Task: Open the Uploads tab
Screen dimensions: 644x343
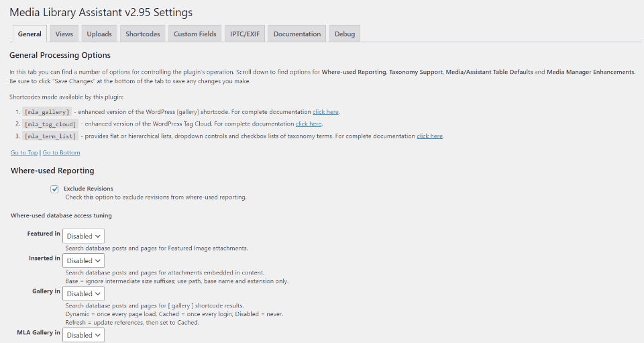Action: 99,34
